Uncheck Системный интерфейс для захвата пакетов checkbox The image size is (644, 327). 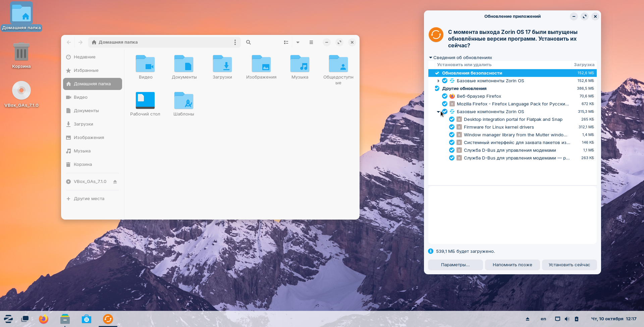[452, 142]
